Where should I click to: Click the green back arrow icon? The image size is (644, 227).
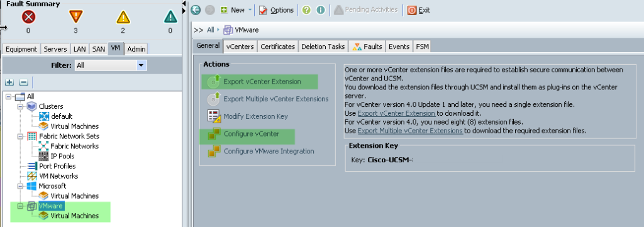[196, 10]
